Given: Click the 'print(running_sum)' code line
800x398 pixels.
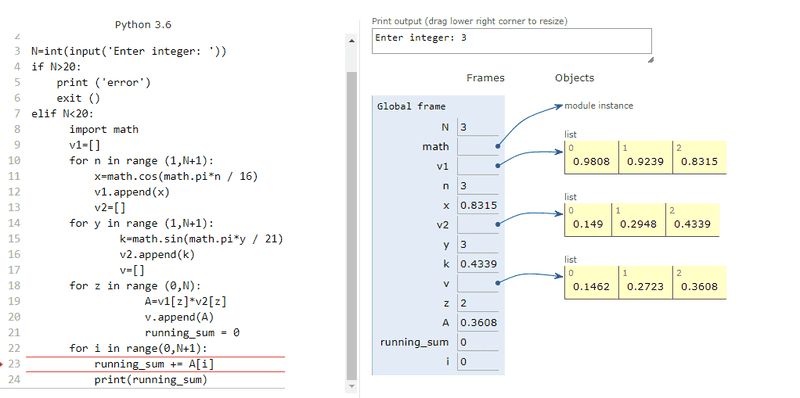Looking at the screenshot, I should (x=151, y=380).
